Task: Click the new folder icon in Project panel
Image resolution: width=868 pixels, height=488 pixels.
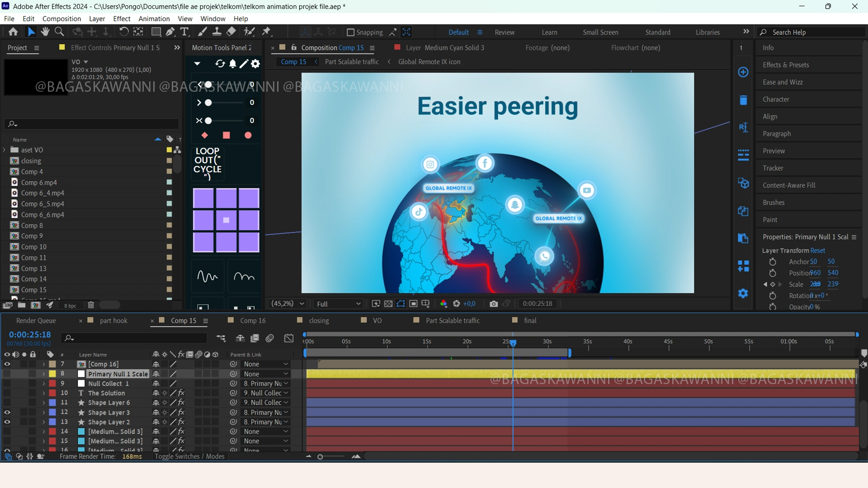Action: pos(21,305)
